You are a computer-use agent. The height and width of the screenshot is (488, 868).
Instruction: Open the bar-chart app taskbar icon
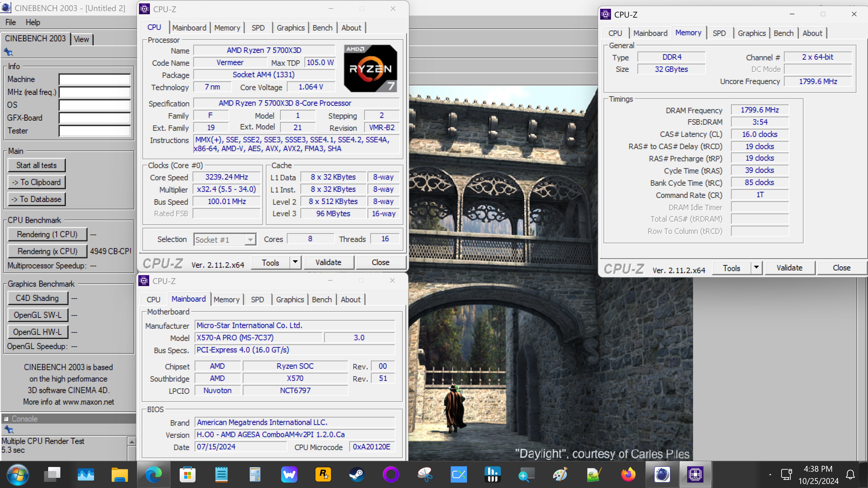click(x=493, y=474)
